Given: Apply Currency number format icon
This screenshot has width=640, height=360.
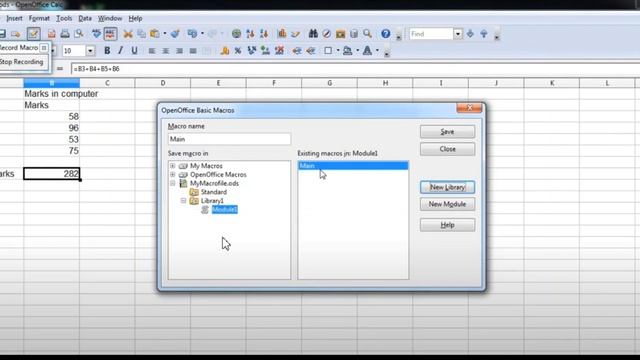Looking at the screenshot, I should 224,51.
